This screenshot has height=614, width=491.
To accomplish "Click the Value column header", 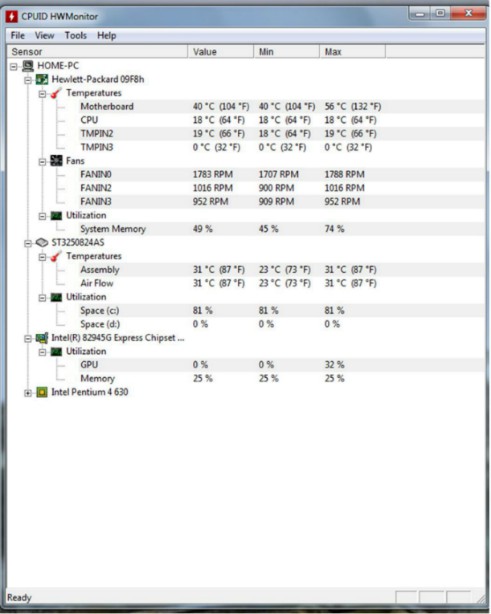I will (220, 52).
